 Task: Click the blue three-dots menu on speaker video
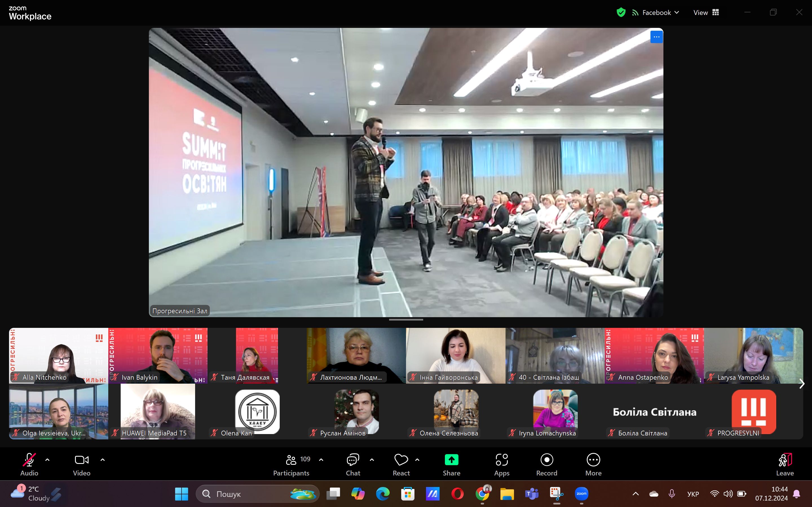coord(656,37)
